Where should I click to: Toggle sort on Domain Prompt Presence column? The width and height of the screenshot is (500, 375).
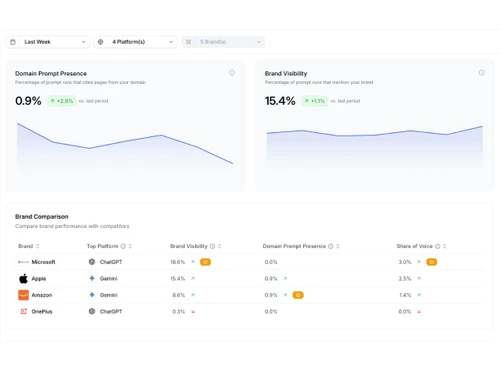(x=338, y=246)
